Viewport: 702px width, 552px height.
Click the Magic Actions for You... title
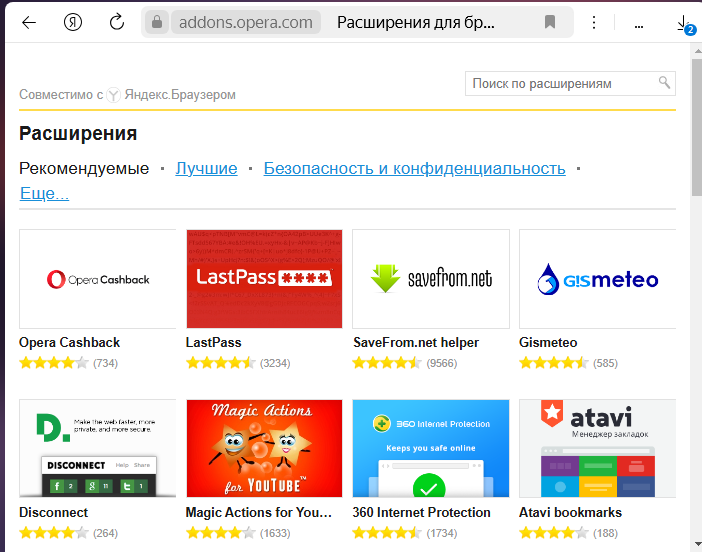[259, 512]
